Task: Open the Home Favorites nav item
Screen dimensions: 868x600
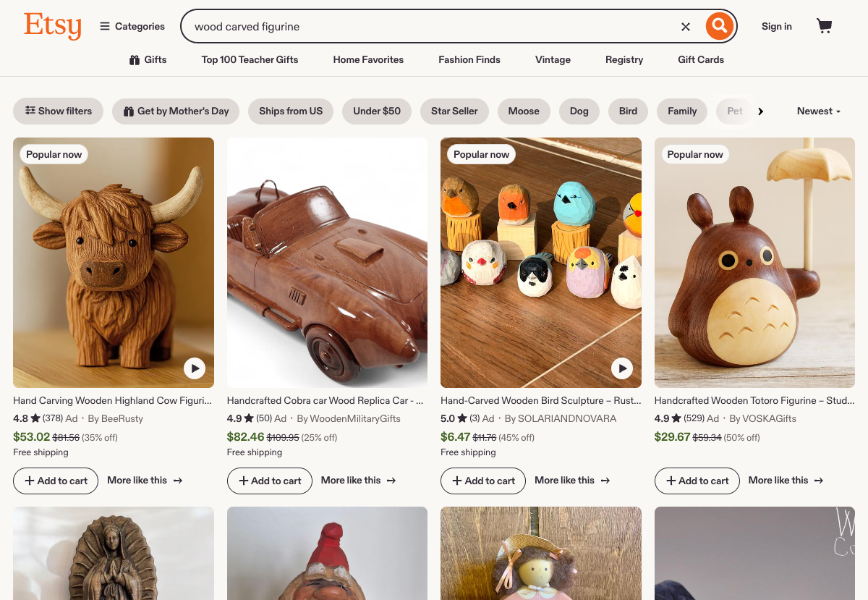Action: (368, 60)
